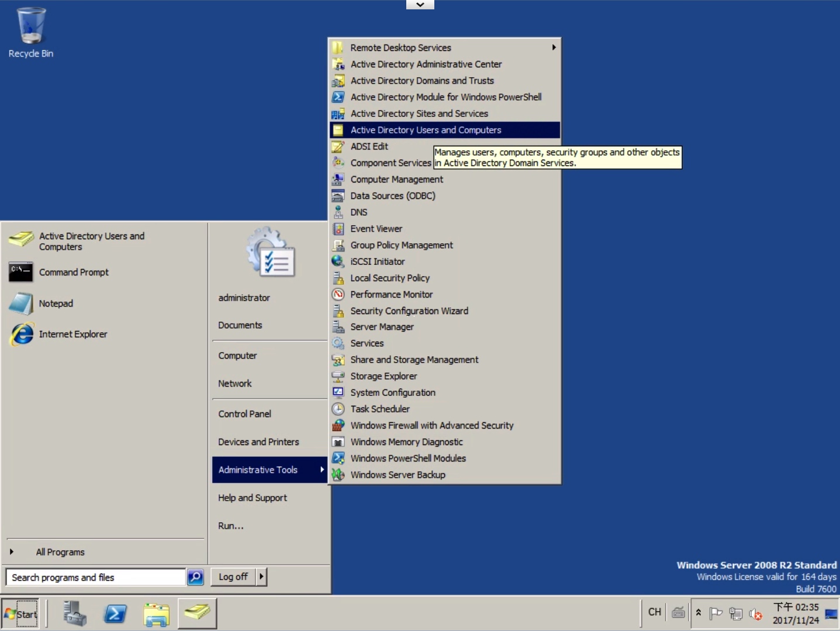Click the Active Directory Domains and Trusts icon
840x631 pixels.
pyautogui.click(x=338, y=81)
